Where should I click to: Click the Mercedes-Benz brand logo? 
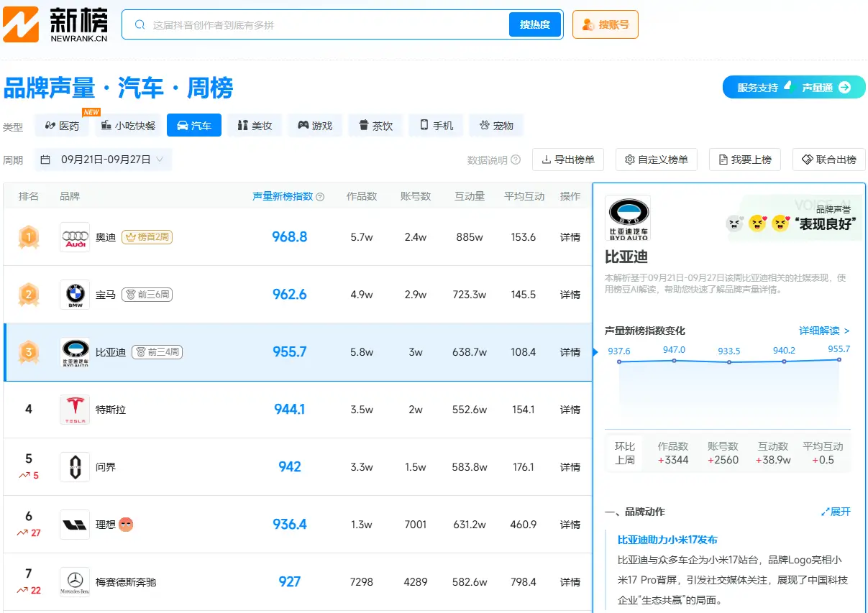pyautogui.click(x=75, y=582)
